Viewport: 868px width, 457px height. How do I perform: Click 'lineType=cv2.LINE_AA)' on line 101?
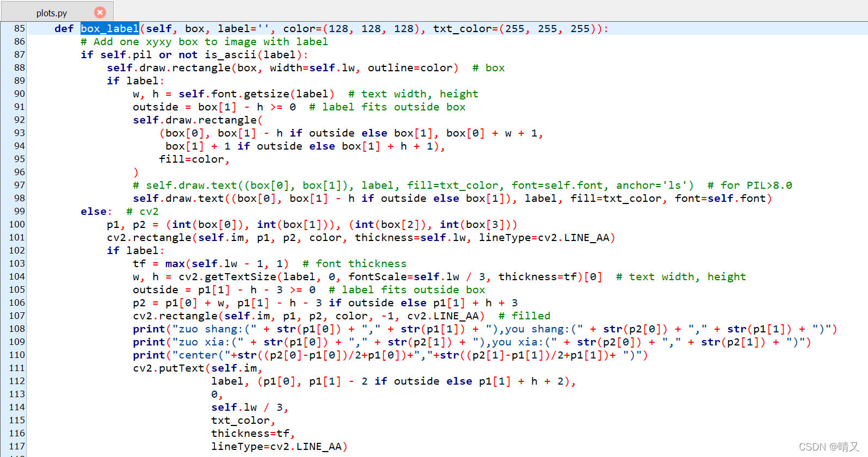point(547,238)
